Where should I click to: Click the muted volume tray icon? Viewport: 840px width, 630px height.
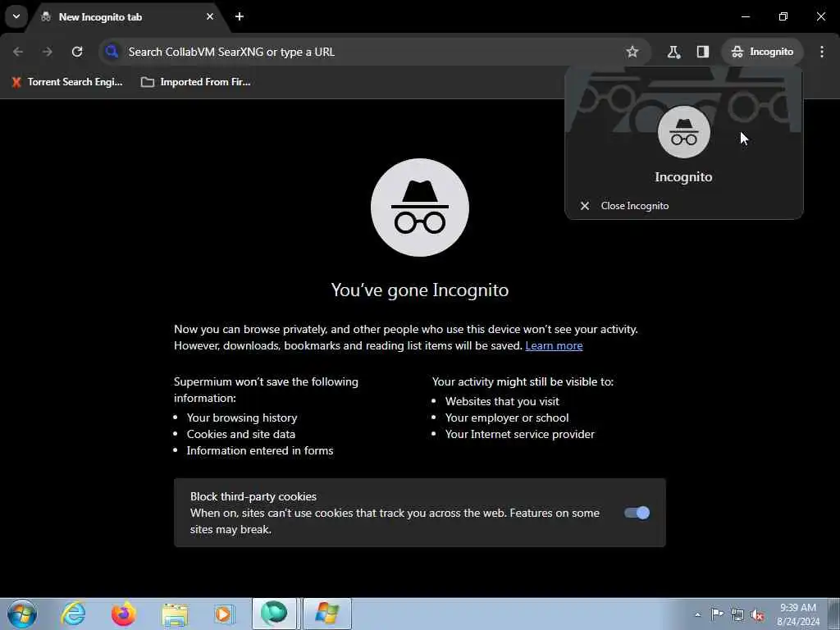coord(757,615)
